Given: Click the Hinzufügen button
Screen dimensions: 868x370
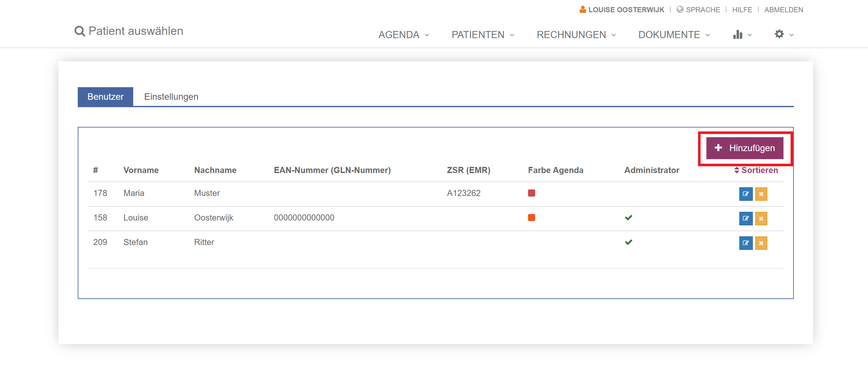Looking at the screenshot, I should point(745,148).
